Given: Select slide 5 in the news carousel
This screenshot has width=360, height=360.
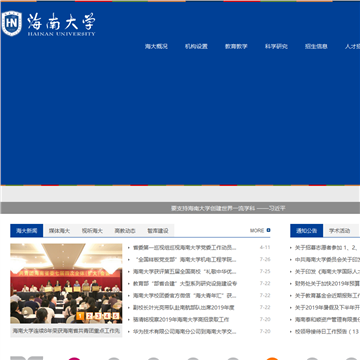Looking at the screenshot, I should pyautogui.click(x=115, y=316).
